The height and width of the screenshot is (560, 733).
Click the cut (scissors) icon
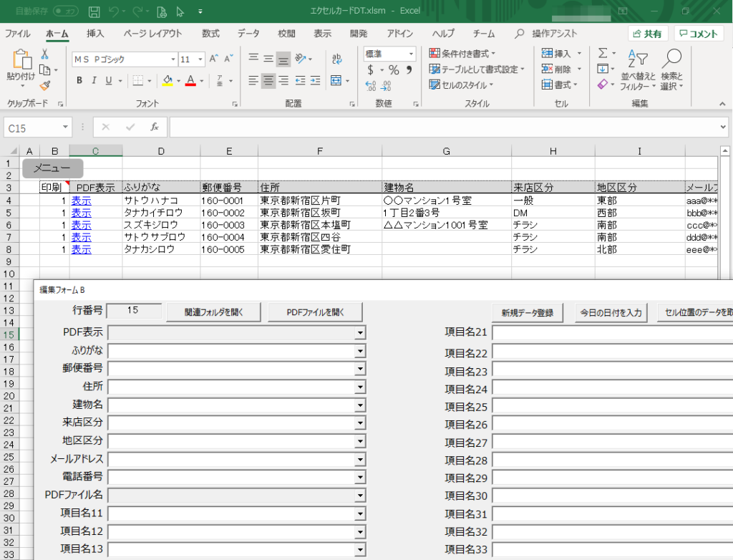coord(45,54)
